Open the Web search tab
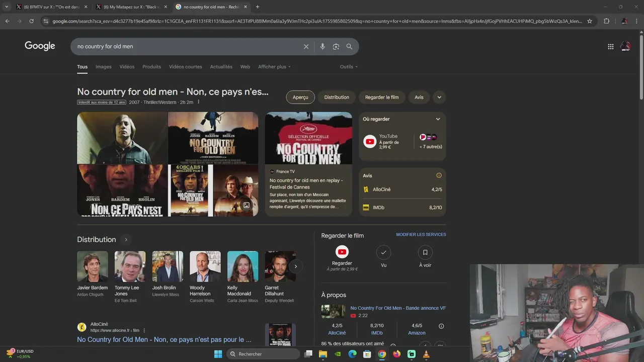 tap(245, 67)
